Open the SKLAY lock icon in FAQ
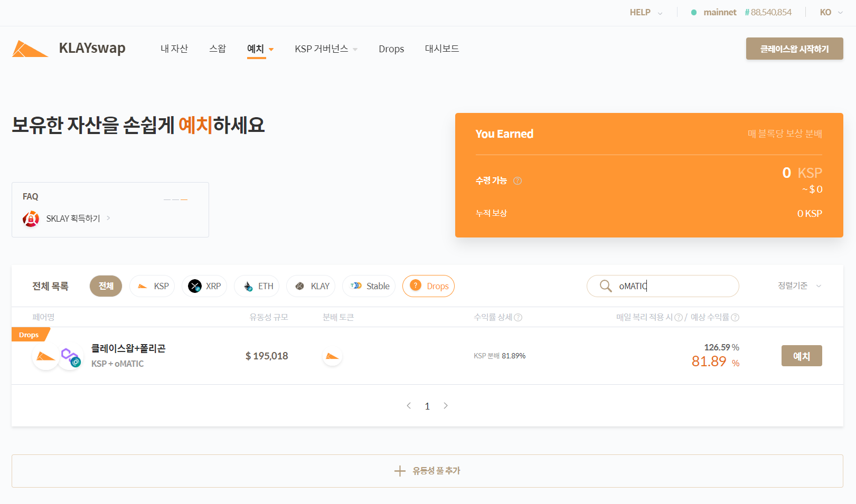856x504 pixels. [x=31, y=218]
